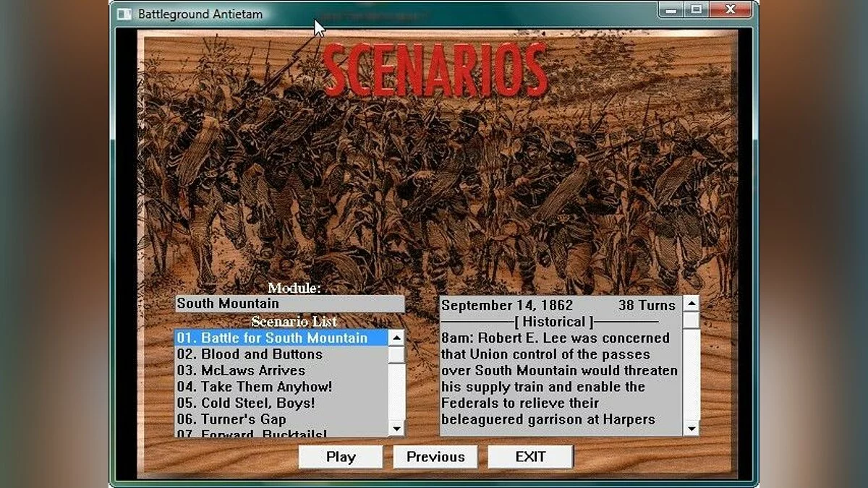
Task: Select scenario 02. Blood and Buttons
Action: (281, 354)
